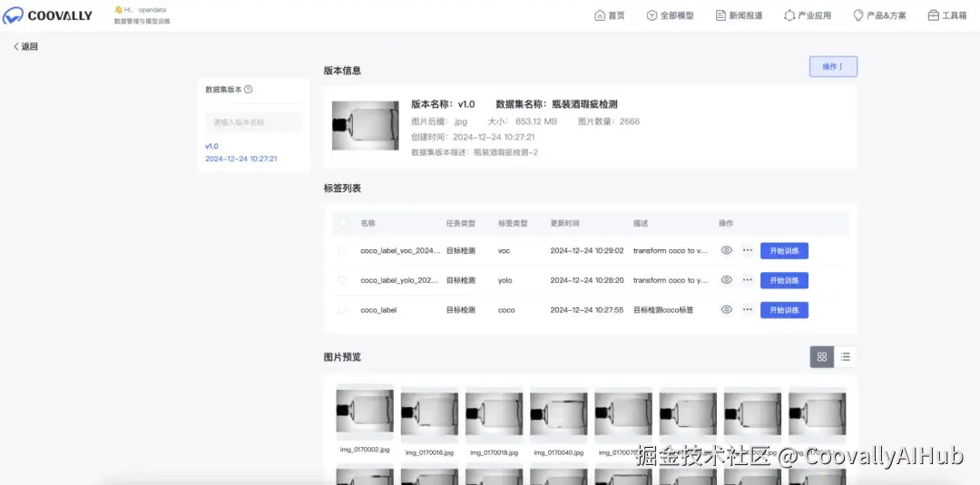
Task: Click the waving hand greeting icon
Action: pyautogui.click(x=118, y=10)
